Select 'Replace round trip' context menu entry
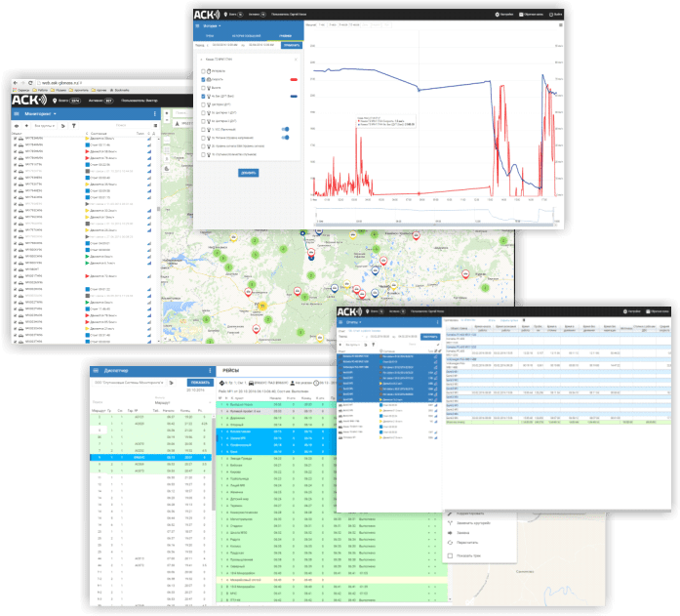The width and height of the screenshot is (680, 616). tap(473, 523)
